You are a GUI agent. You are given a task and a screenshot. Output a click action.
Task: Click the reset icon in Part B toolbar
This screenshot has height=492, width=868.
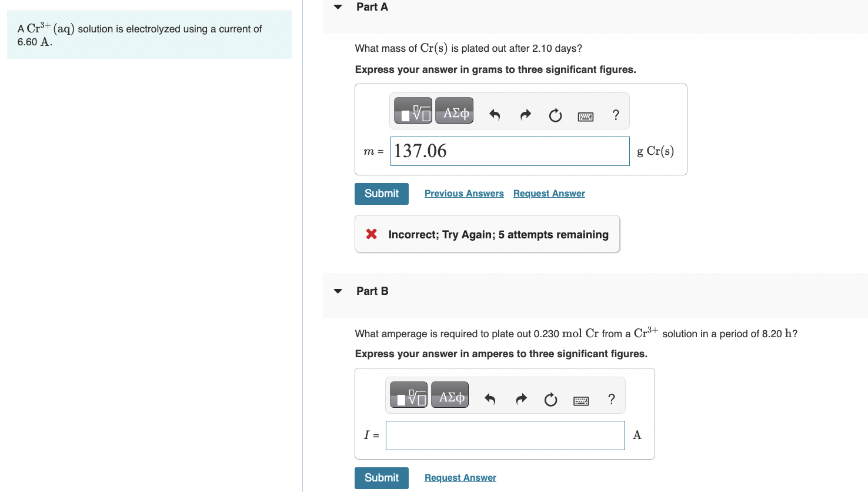coord(550,400)
